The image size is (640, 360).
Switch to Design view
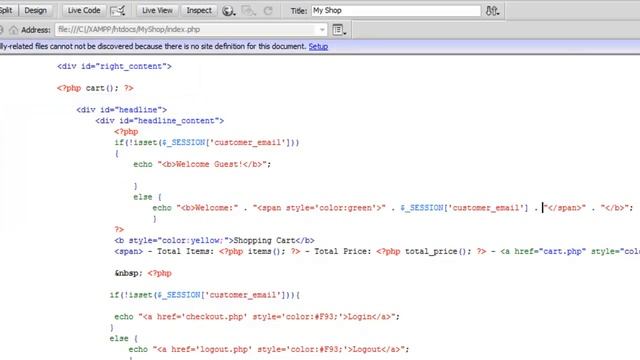tap(36, 11)
